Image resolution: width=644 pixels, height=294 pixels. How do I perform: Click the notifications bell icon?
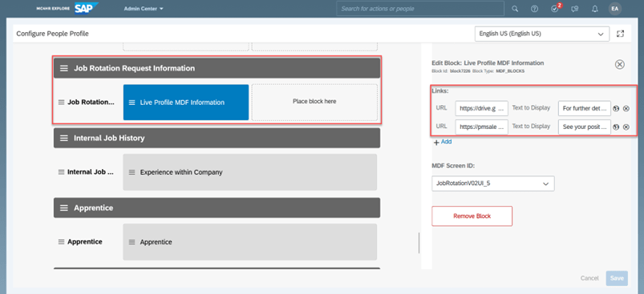point(595,9)
